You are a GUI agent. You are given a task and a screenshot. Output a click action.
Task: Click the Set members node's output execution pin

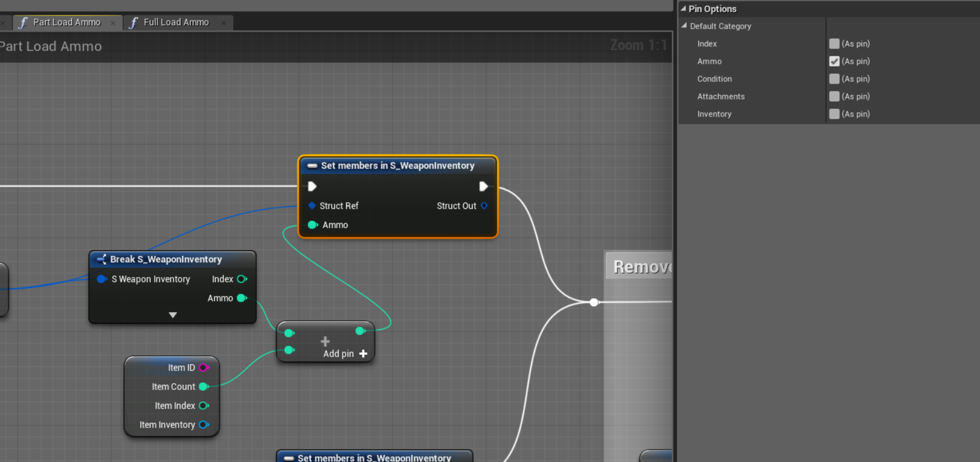pyautogui.click(x=483, y=186)
